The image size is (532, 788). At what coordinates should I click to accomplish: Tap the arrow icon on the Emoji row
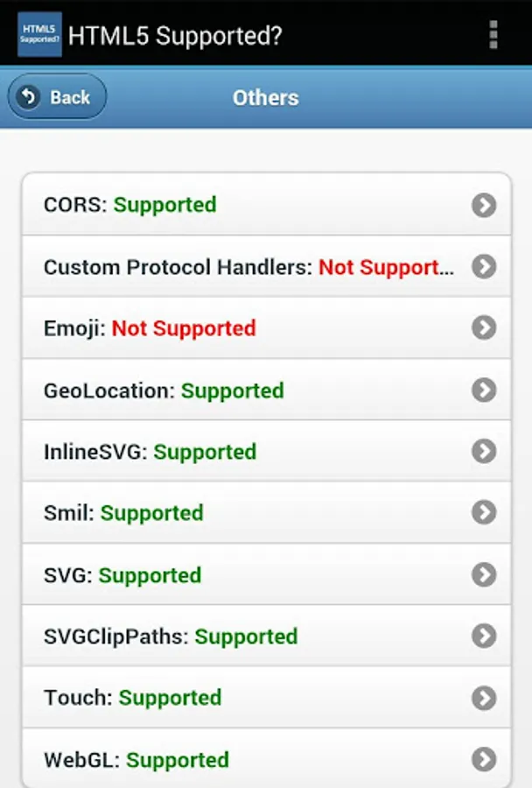click(484, 327)
